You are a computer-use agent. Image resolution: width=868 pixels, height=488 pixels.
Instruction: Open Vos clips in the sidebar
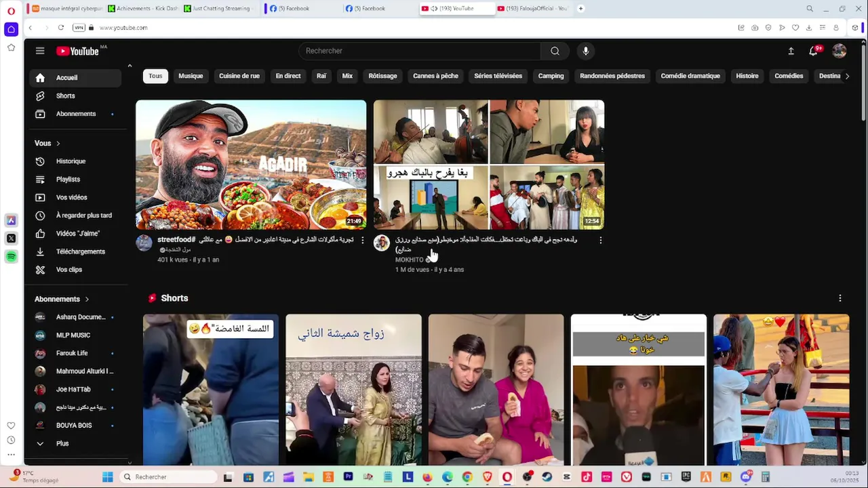tap(76, 270)
